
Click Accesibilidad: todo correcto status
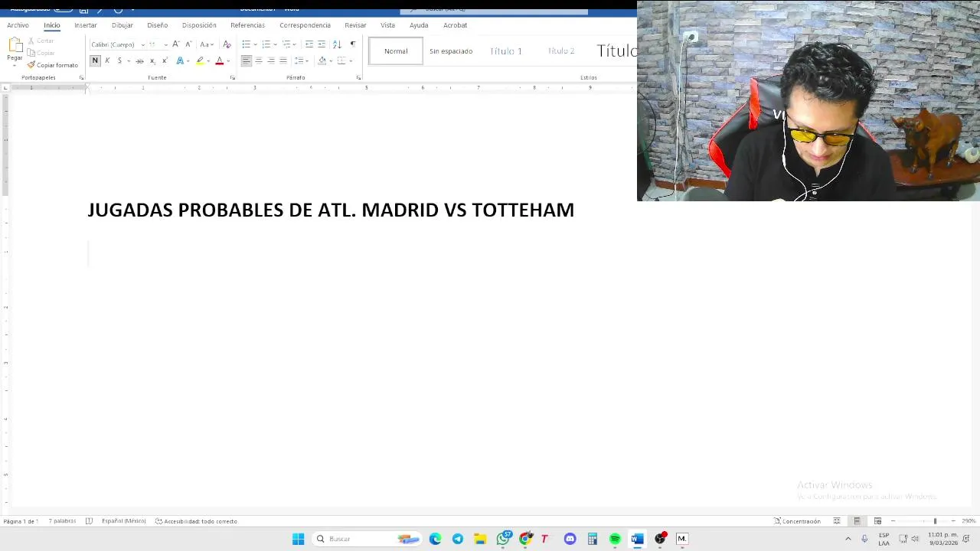click(x=196, y=521)
